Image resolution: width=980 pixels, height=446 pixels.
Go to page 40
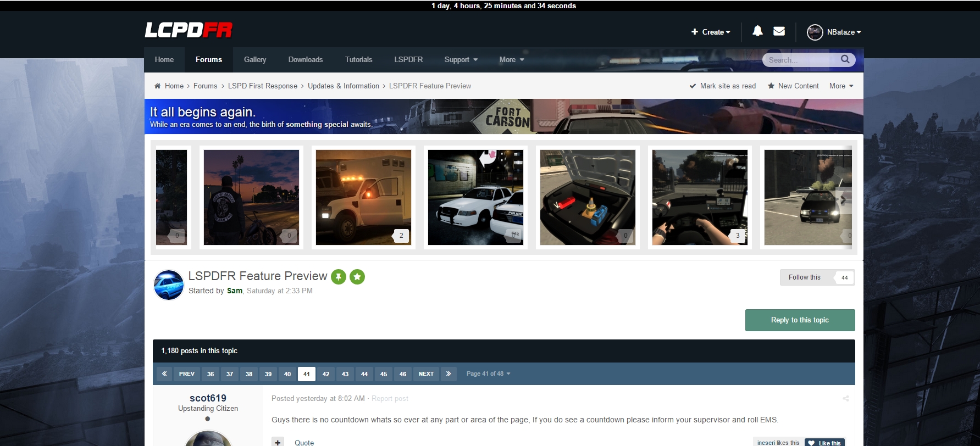(287, 374)
